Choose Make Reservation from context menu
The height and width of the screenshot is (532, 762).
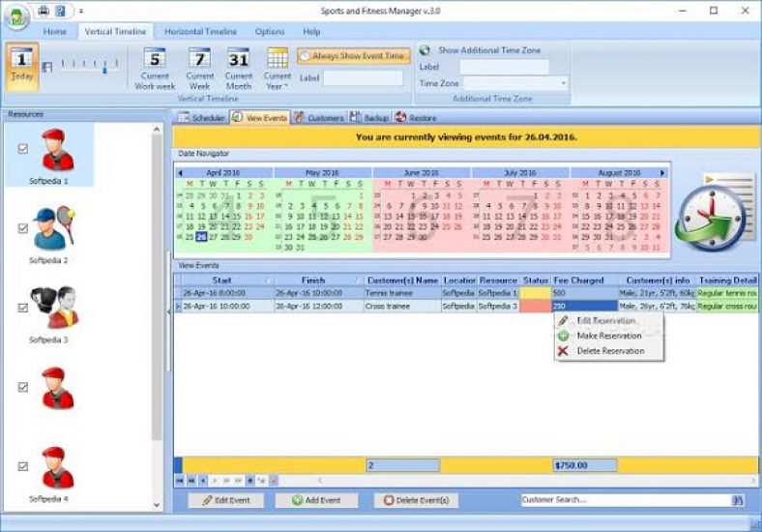point(609,336)
